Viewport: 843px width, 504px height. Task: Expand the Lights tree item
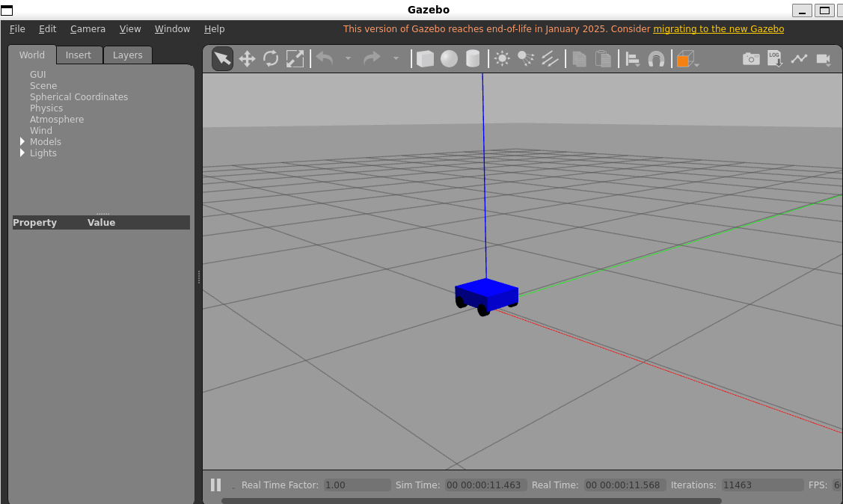point(22,153)
